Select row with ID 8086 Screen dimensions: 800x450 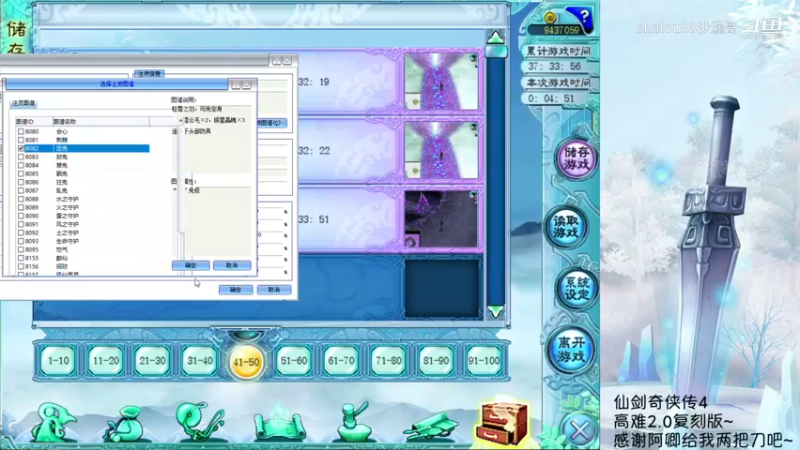[x=83, y=182]
